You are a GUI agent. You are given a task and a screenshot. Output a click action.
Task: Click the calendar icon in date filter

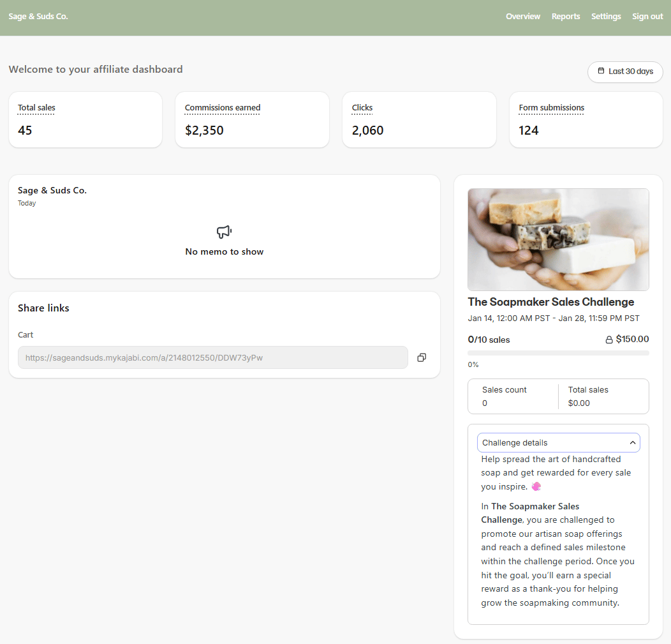pos(601,71)
